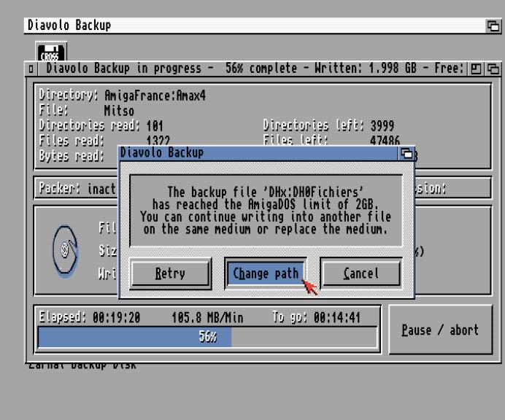Click the Diavolo Backup dialog title bar
The image size is (505, 420).
pyautogui.click(x=255, y=153)
